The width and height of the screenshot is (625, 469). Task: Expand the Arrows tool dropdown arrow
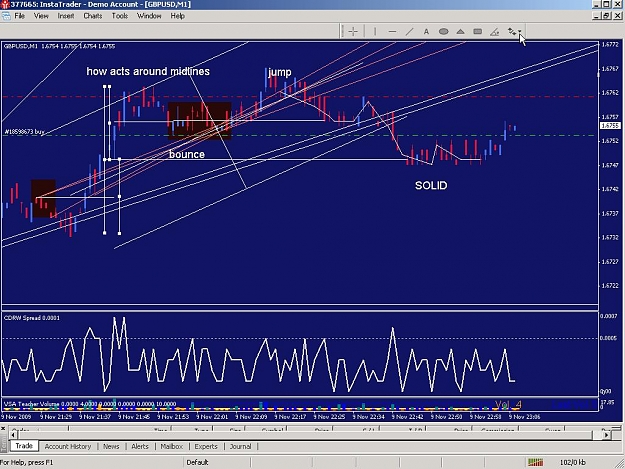tap(520, 31)
